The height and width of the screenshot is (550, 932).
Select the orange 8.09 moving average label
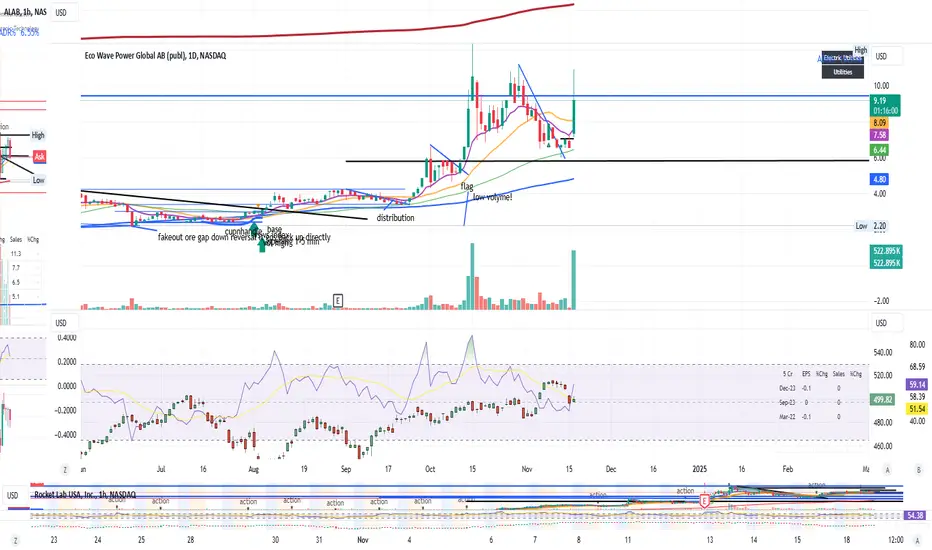(x=879, y=122)
